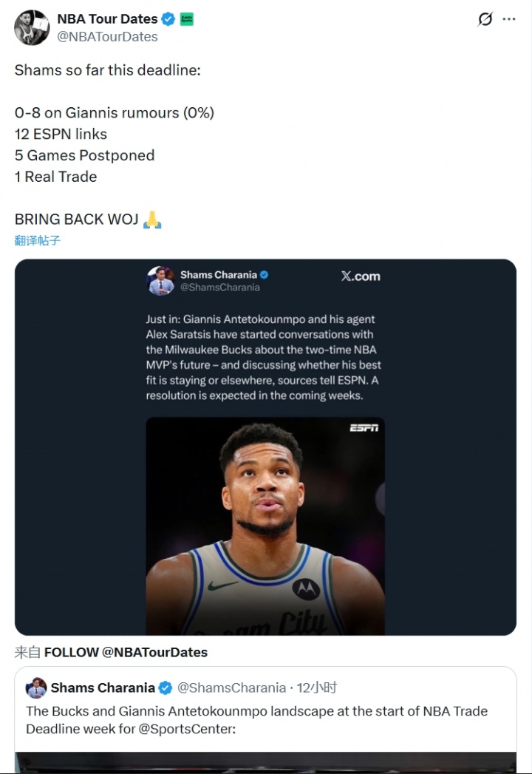Click the 12小时 timestamp on quoted post
Screen dimensions: 532x774
317,688
